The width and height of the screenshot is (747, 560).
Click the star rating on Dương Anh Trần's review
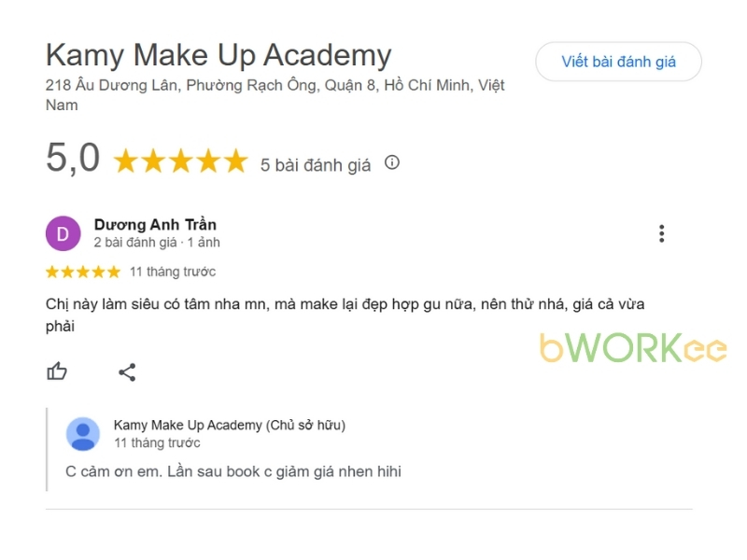[82, 272]
